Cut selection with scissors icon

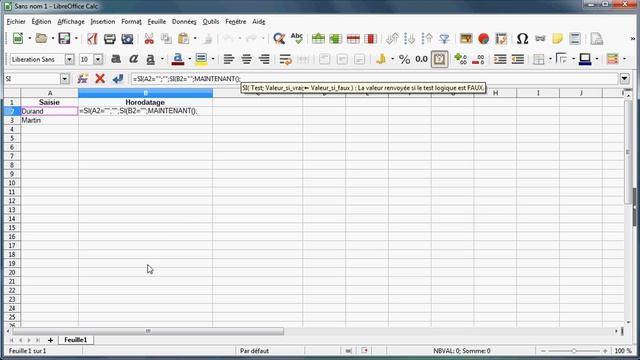[x=149, y=38]
